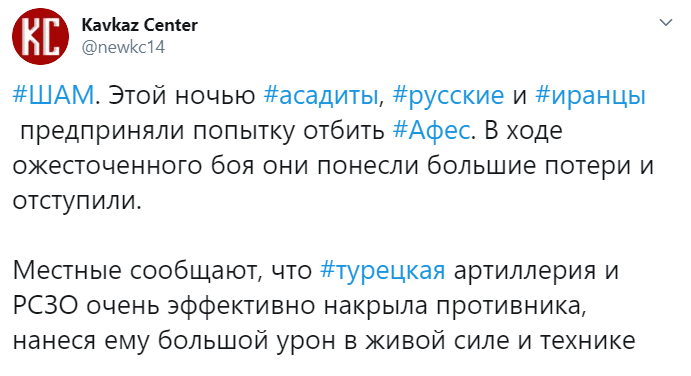
Task: Follow the #асадиты hashtag link
Action: tap(321, 96)
